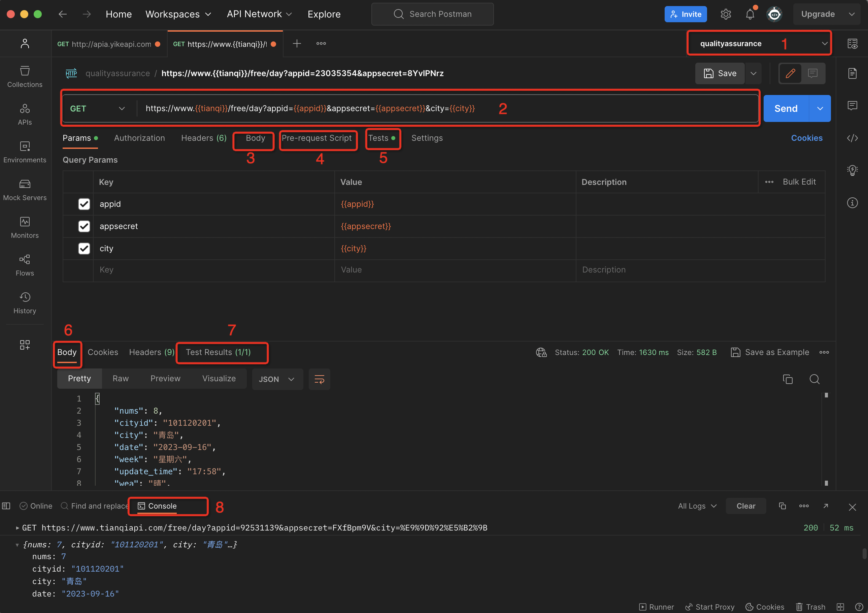Open the qualityassurance environment dropdown
This screenshot has width=868, height=613.
coord(759,43)
